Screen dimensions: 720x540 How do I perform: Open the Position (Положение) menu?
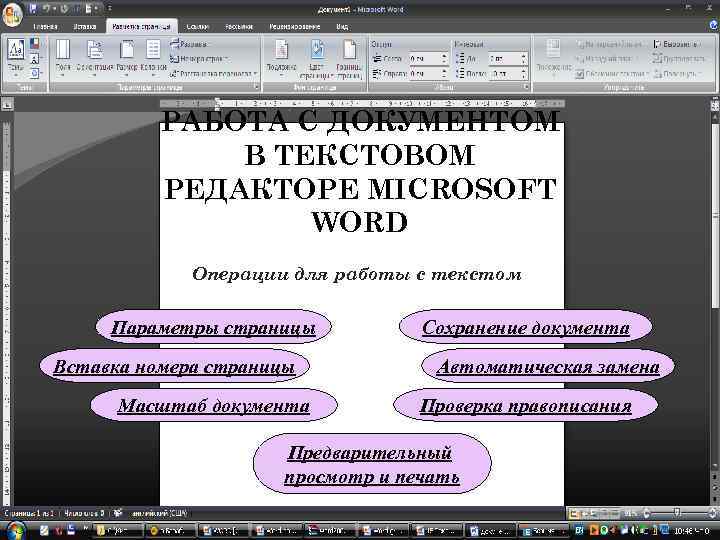554,57
